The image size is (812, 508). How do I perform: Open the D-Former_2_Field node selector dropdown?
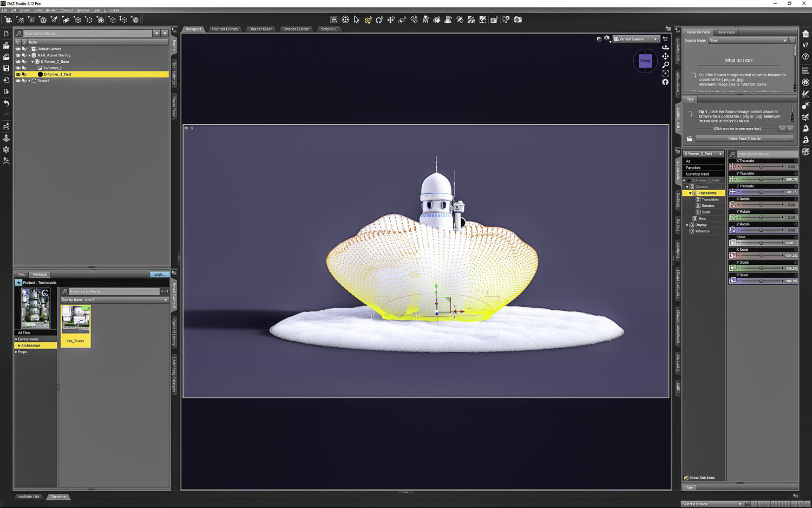[x=703, y=154]
